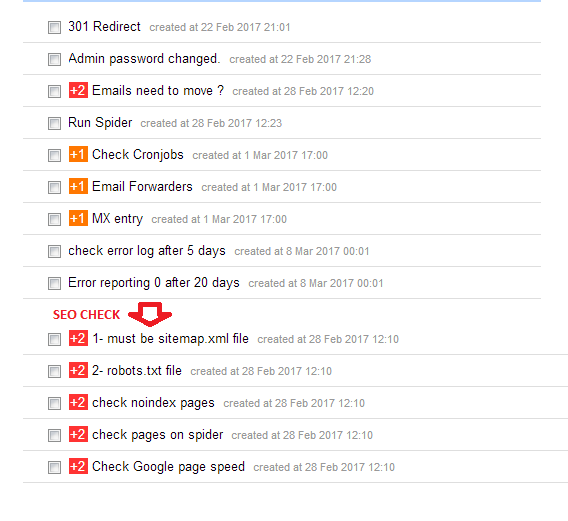Screen dimensions: 568x521
Task: Select the SEO CHECK heading text
Action: pos(86,314)
